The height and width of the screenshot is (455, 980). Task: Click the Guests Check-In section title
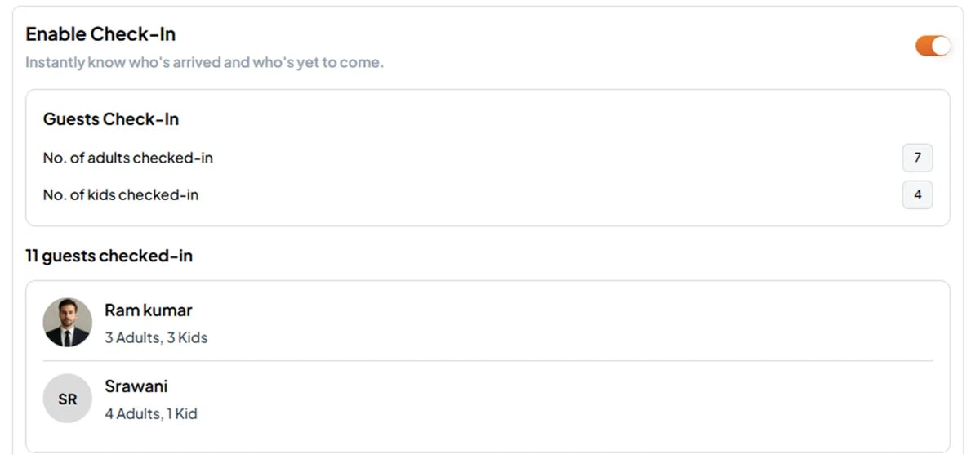click(x=111, y=119)
